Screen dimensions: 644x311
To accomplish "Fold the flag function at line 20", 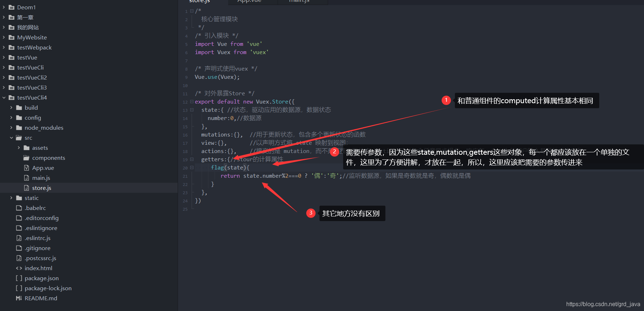I will tap(192, 168).
